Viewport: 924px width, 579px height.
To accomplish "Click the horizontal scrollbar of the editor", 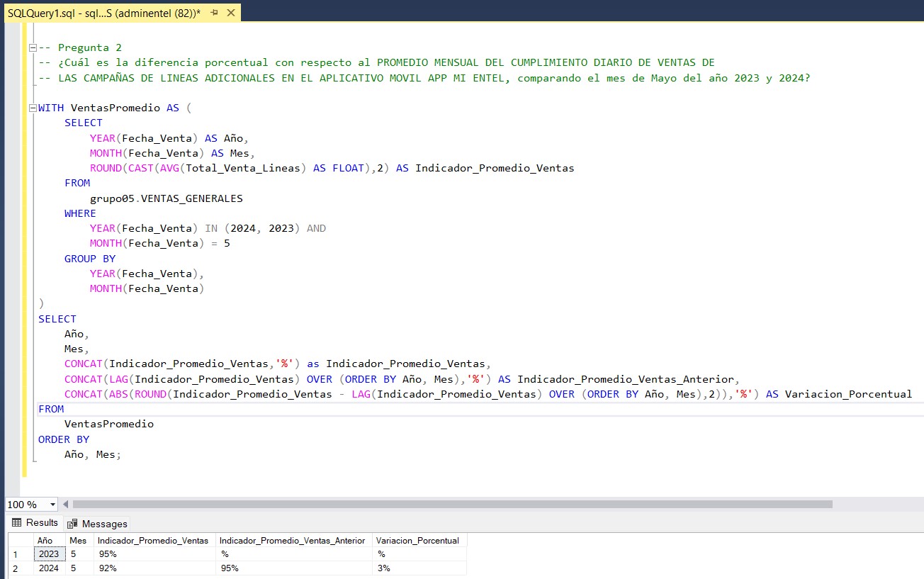I will tap(452, 505).
